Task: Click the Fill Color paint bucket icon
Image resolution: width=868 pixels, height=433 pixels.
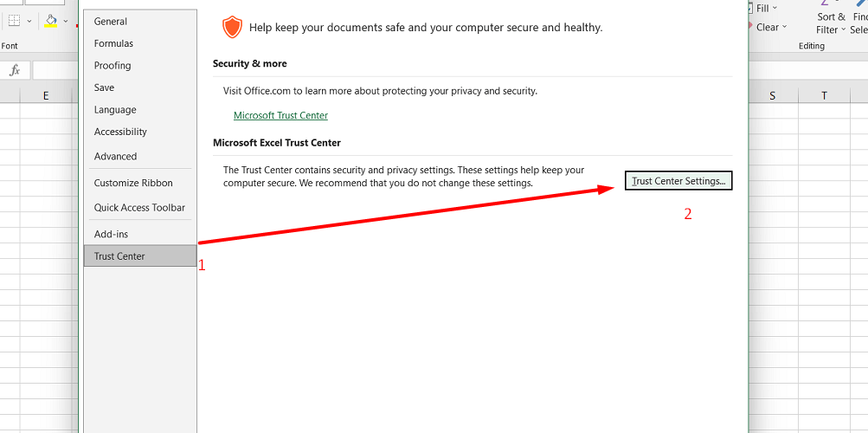Action: pos(51,21)
